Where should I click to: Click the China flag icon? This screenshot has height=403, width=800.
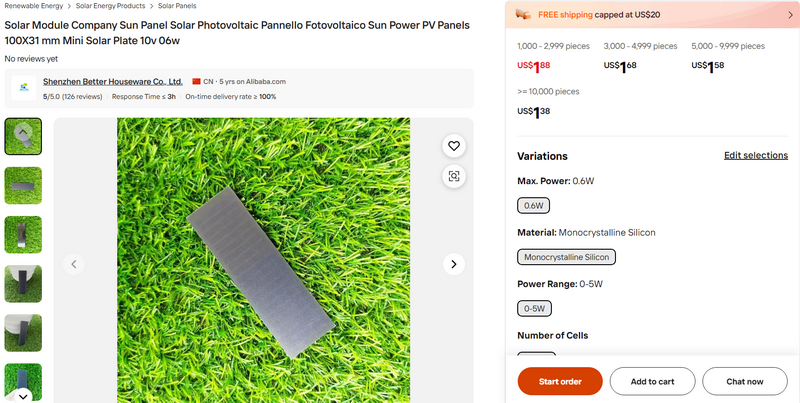point(196,81)
